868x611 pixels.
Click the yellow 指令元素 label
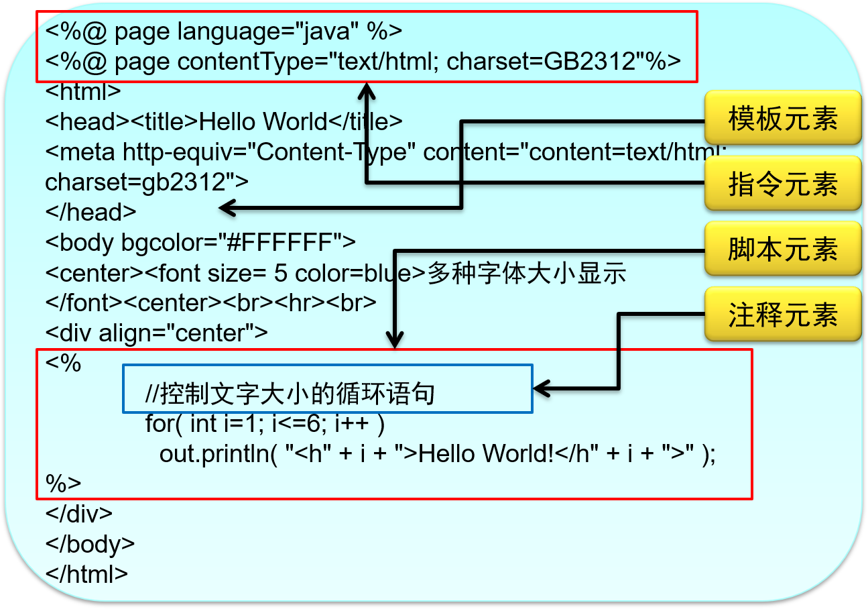point(783,182)
